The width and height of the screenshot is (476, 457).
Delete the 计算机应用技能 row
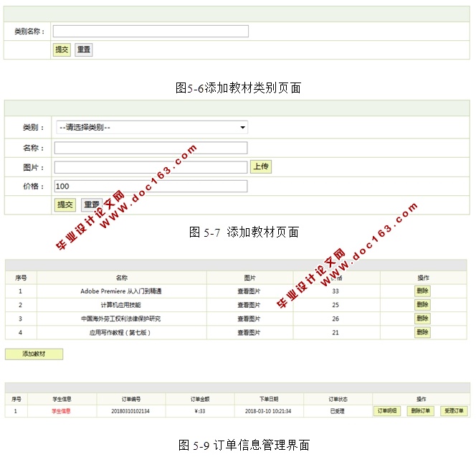tap(422, 305)
